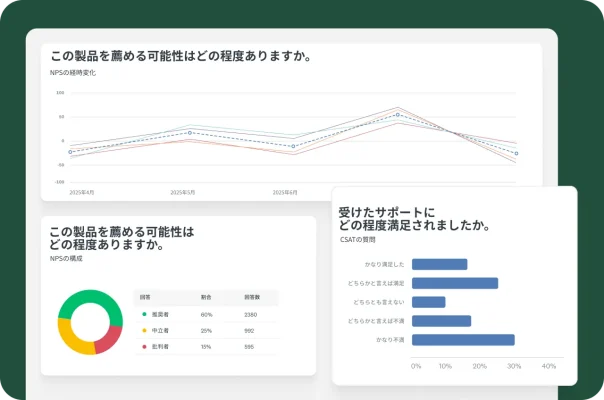Select the 推奨者 row label
Viewport: 604px width, 400px height.
[160, 314]
